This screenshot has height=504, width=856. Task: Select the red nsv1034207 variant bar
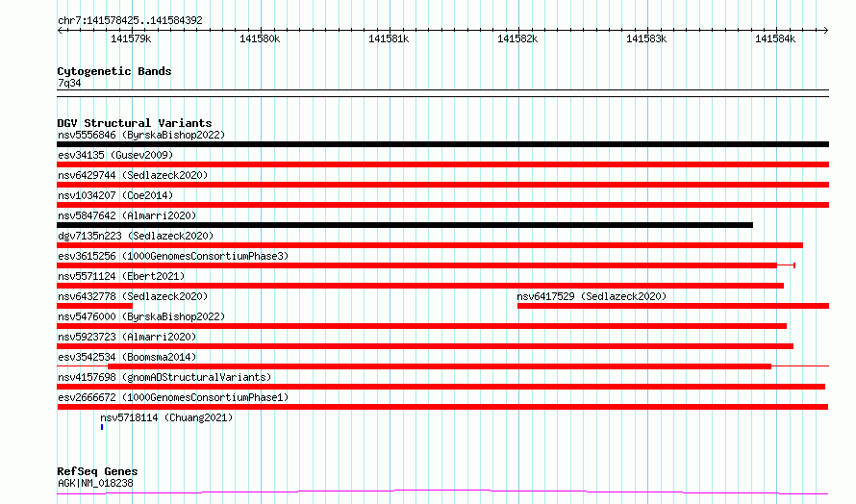(x=442, y=205)
